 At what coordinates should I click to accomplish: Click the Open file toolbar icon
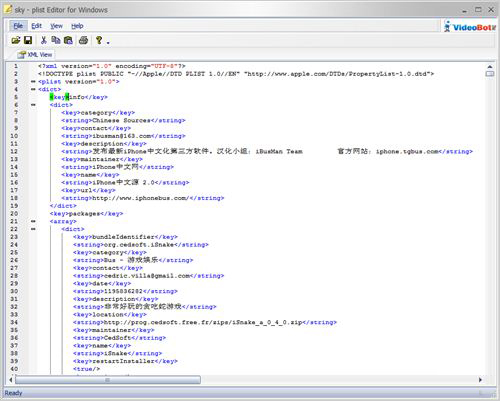pyautogui.click(x=16, y=40)
